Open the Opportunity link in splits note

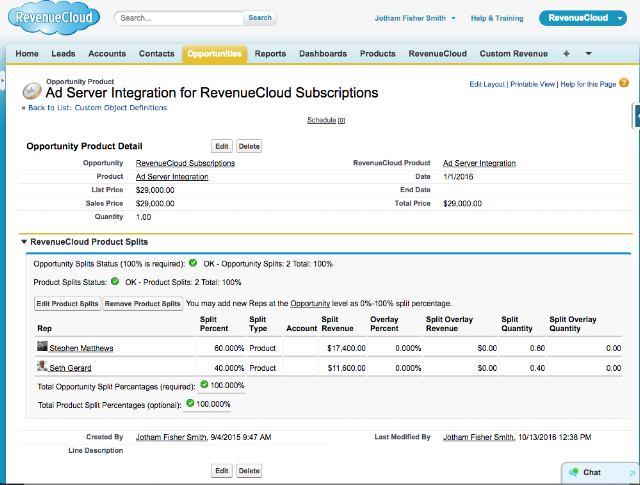[x=310, y=303]
